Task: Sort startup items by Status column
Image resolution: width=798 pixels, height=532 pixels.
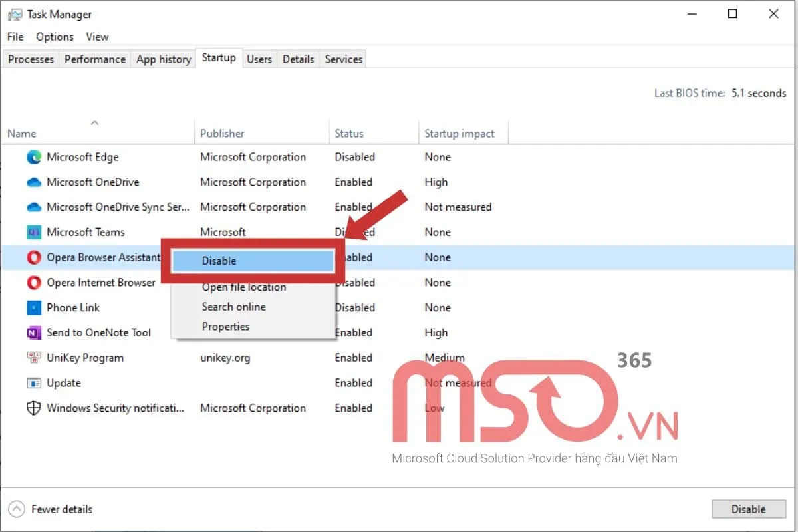Action: [348, 133]
